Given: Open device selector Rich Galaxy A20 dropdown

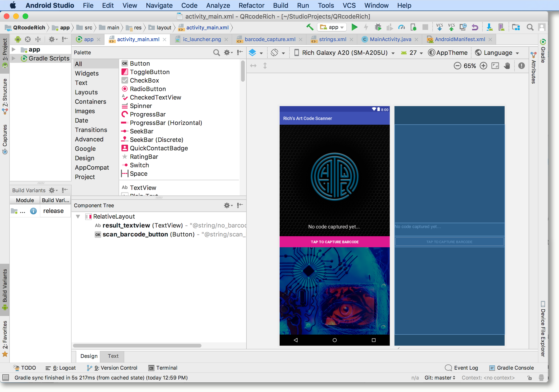Looking at the screenshot, I should coord(345,52).
